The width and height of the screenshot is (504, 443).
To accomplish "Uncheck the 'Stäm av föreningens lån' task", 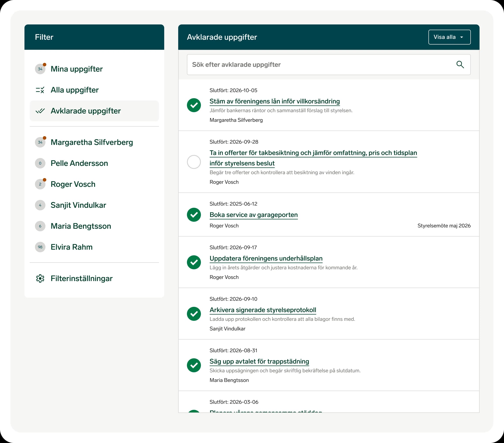I will pyautogui.click(x=194, y=105).
